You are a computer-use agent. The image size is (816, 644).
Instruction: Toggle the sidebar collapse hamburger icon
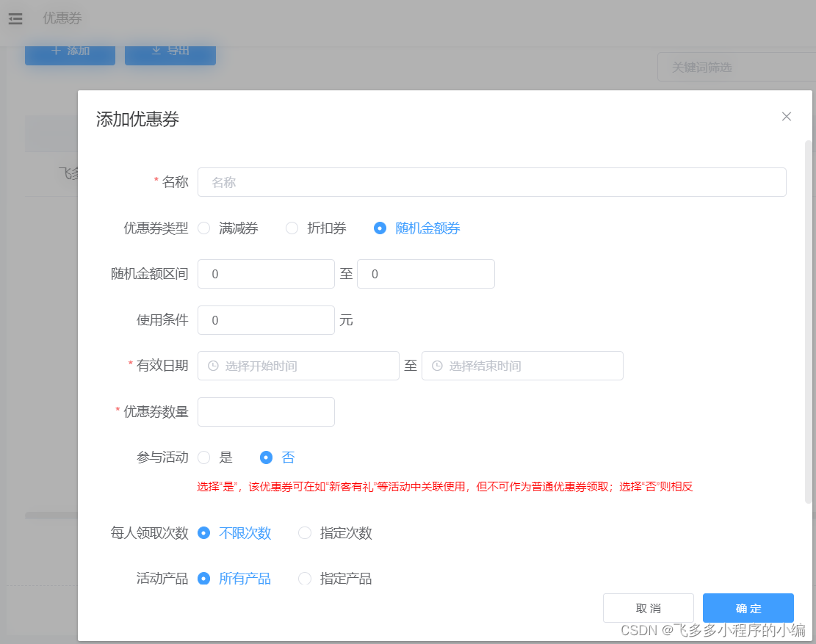(x=15, y=19)
